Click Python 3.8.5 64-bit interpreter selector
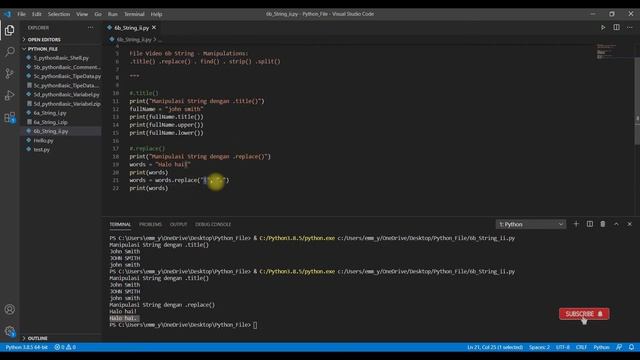 coord(27,347)
